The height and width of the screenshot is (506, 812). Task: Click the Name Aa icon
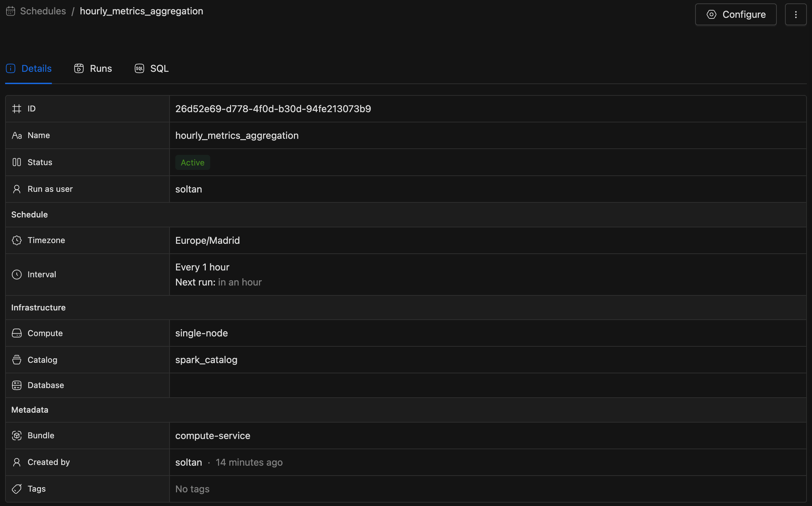[17, 135]
